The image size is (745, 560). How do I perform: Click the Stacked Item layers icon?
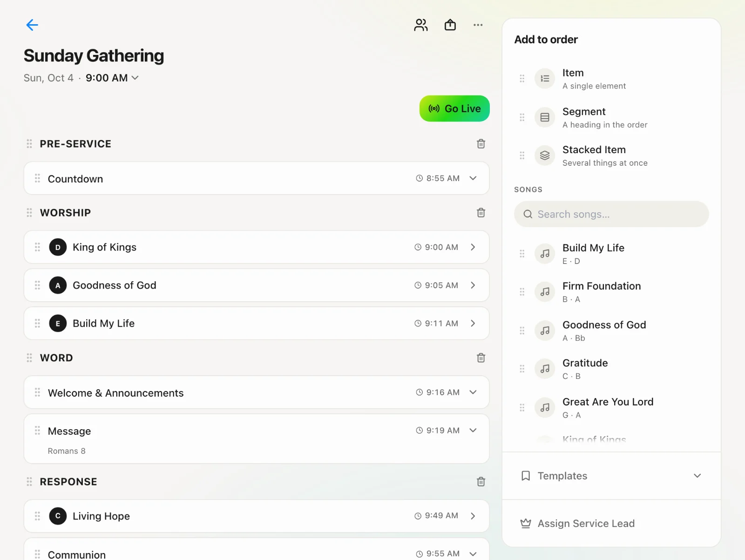click(x=545, y=155)
